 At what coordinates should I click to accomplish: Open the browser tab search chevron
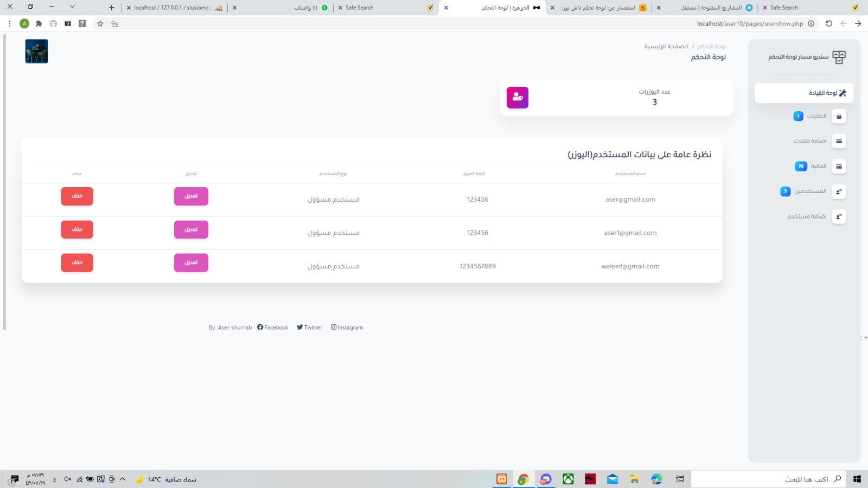[72, 7]
